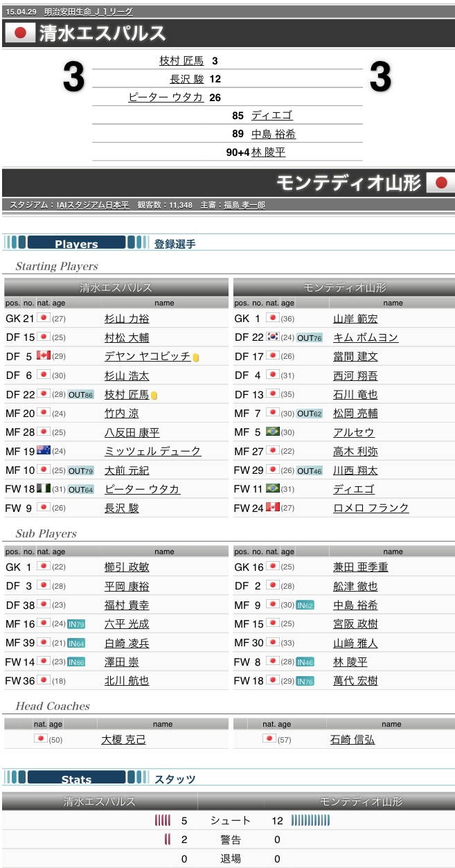This screenshot has height=868, width=455.
Task: Click the Australian flag in ミッツェル デューク row
Action: (x=44, y=450)
